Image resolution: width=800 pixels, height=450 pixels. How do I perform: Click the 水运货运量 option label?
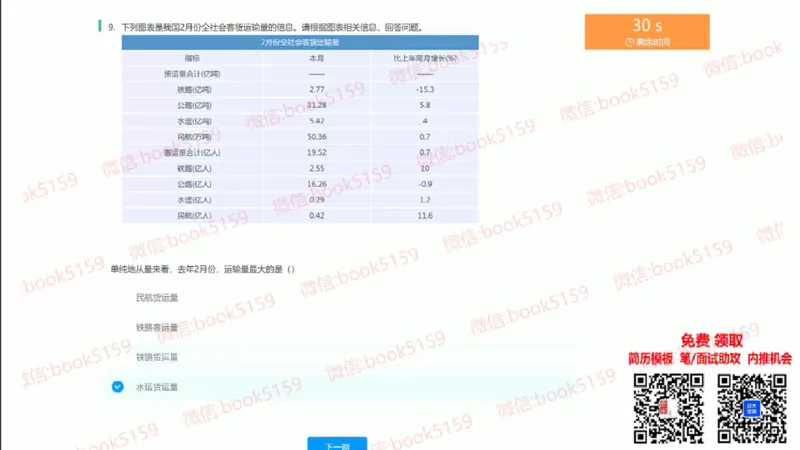(157, 387)
